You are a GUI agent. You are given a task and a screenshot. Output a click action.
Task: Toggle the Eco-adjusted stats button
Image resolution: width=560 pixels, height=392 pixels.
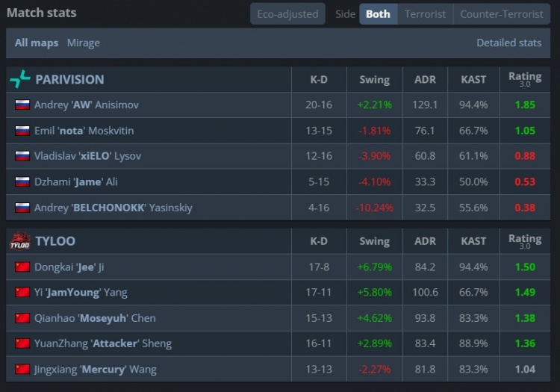click(287, 14)
